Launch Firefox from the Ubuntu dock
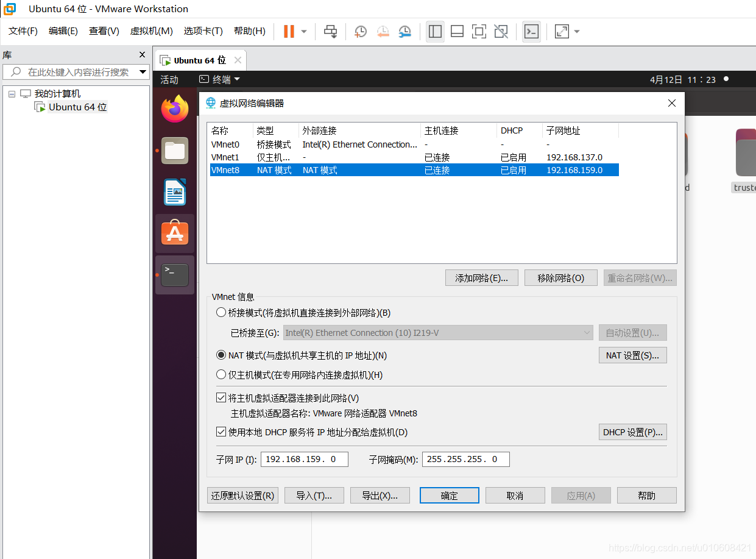The width and height of the screenshot is (756, 559). [x=175, y=109]
